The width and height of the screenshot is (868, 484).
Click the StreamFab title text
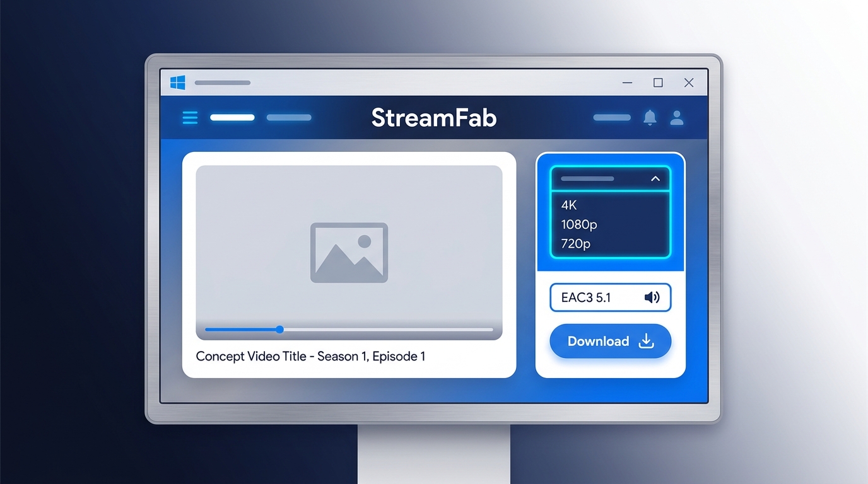pyautogui.click(x=434, y=118)
